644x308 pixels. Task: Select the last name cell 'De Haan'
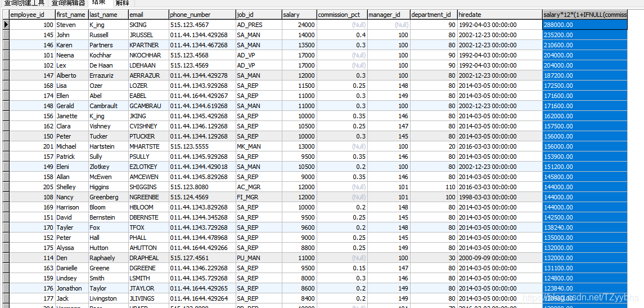[x=108, y=65]
